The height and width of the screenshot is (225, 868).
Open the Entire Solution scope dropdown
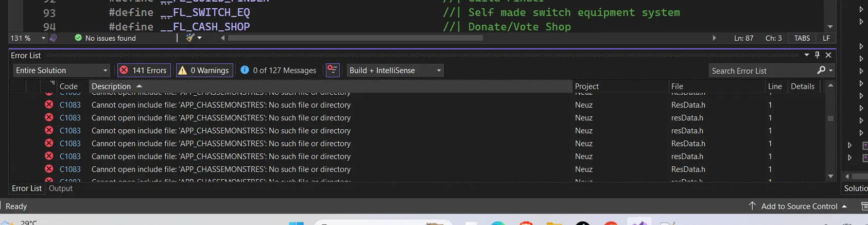(x=61, y=71)
